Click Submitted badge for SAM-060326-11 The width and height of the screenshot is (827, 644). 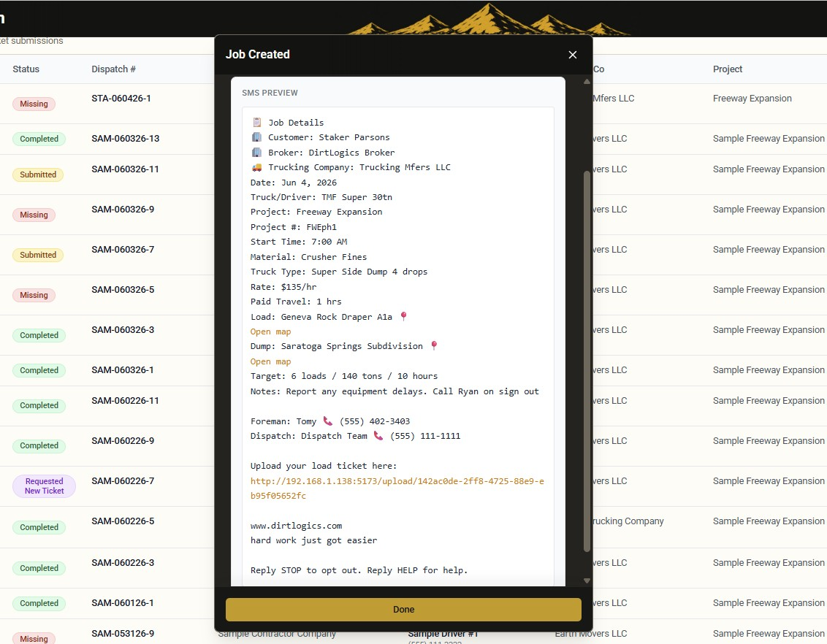click(38, 175)
